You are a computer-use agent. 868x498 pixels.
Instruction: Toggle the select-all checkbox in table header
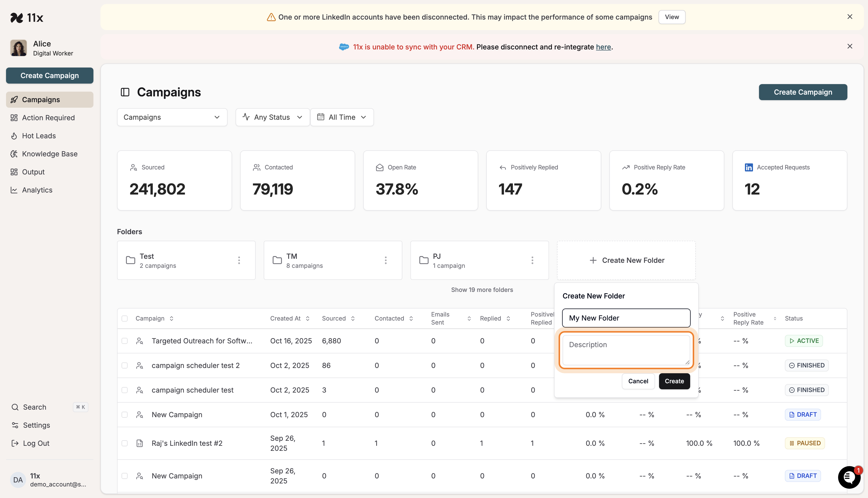[x=125, y=319]
